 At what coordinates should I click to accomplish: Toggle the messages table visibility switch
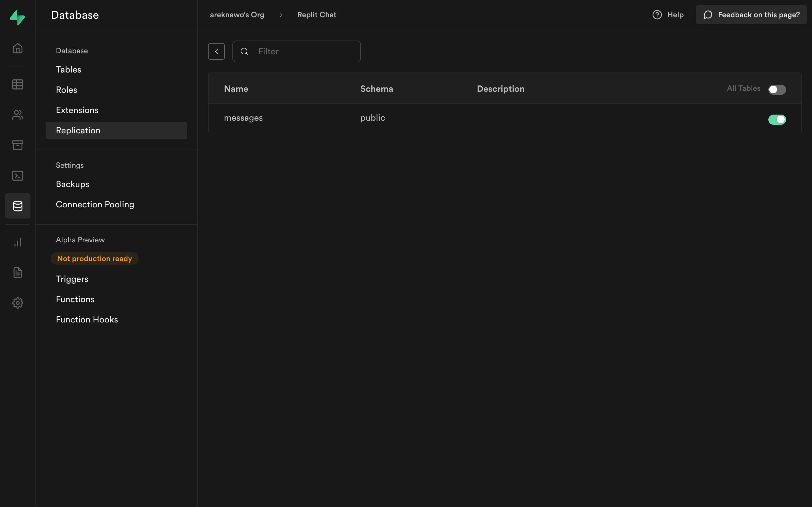(x=777, y=119)
